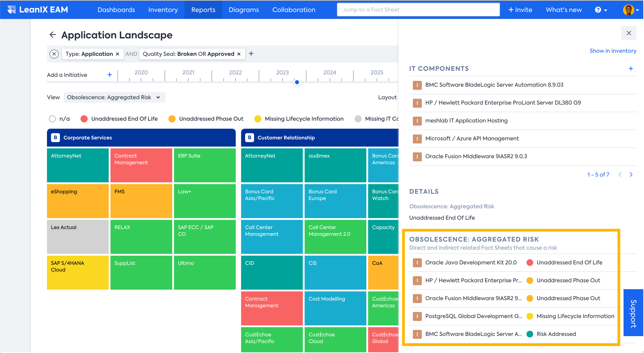Click the Show in inventory link
The width and height of the screenshot is (644, 353).
click(613, 51)
